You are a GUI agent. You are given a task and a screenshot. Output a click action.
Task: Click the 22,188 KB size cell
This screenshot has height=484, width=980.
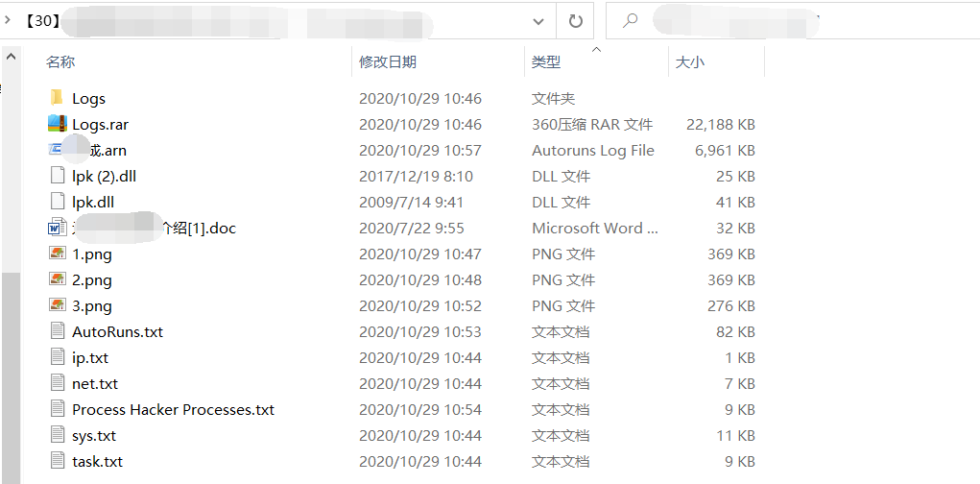721,124
